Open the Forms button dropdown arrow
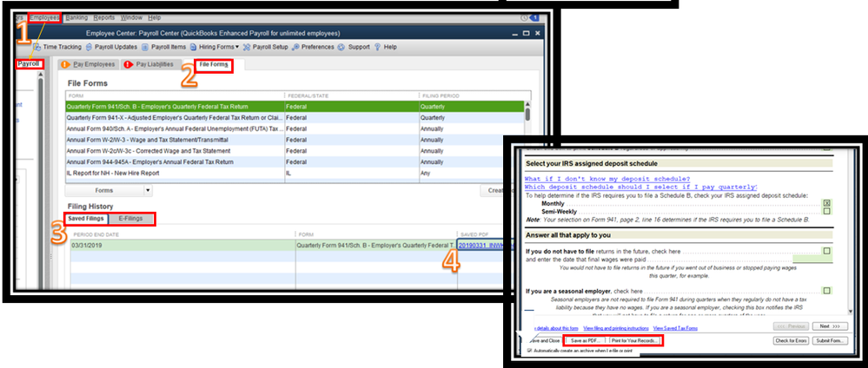The width and height of the screenshot is (868, 368). click(148, 190)
